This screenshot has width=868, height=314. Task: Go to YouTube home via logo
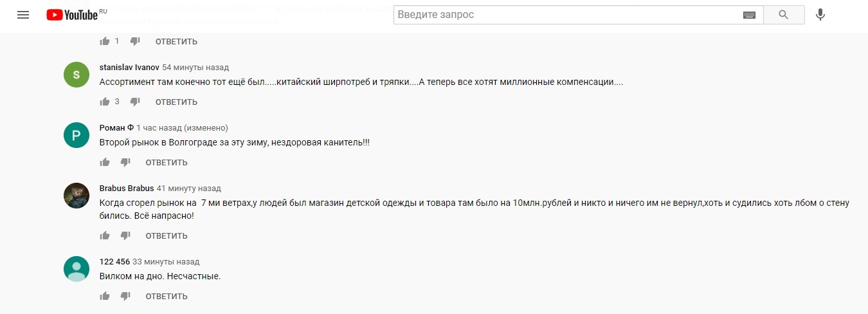click(71, 15)
